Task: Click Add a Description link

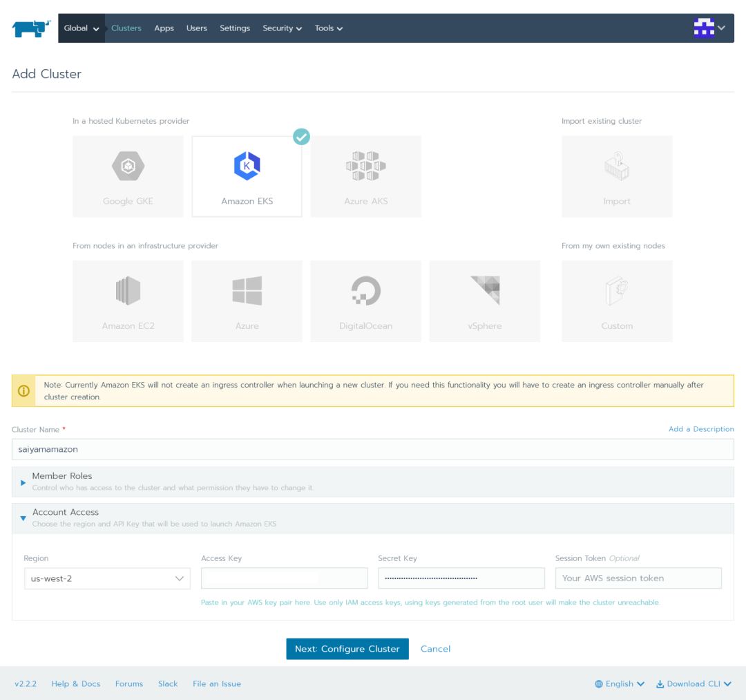Action: pos(701,428)
